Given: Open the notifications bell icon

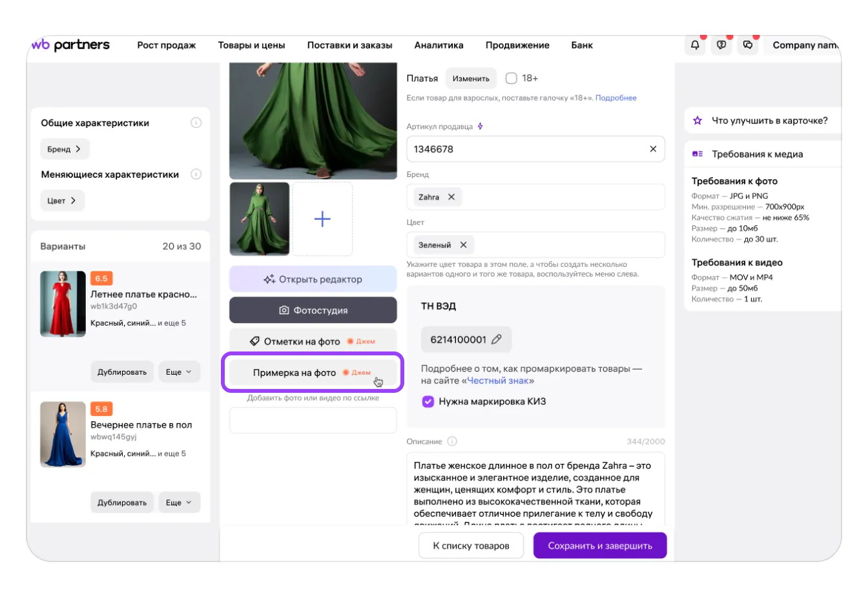Looking at the screenshot, I should pyautogui.click(x=695, y=45).
